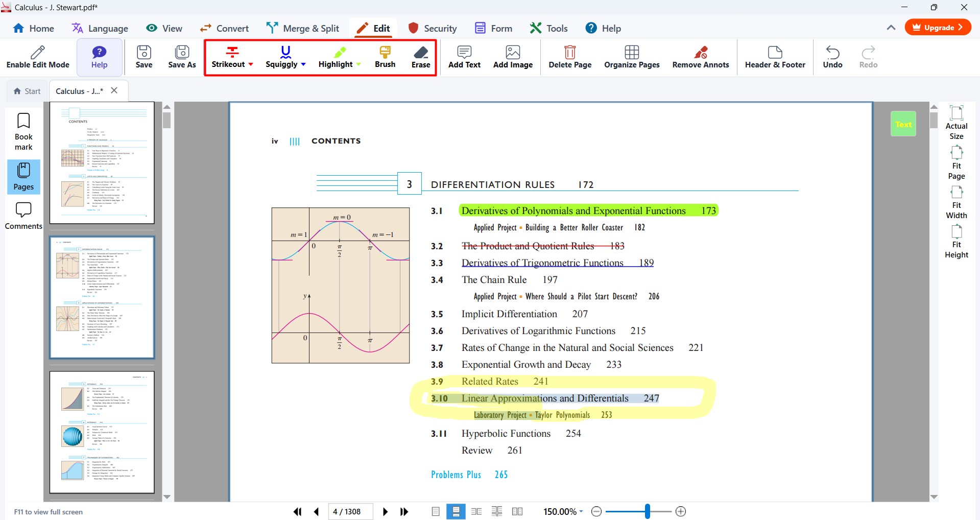Toggle the Pages thumbnail panel

coord(23,177)
